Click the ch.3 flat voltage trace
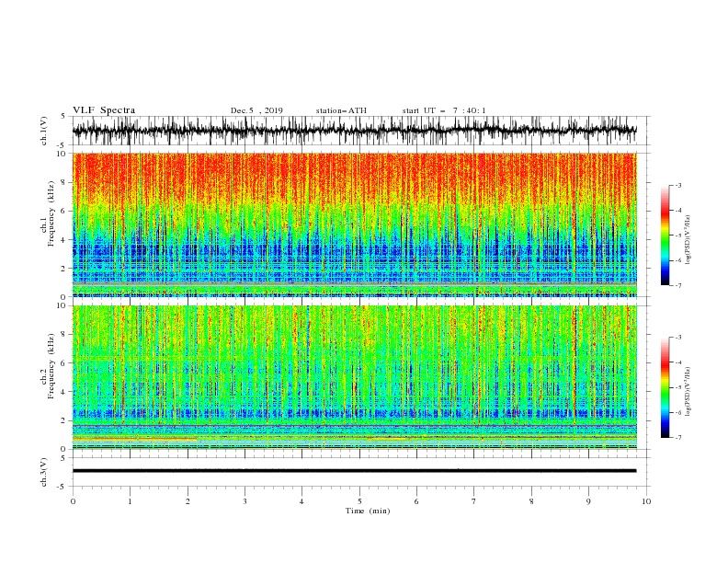Viewport: 728px width, 563px height. (x=354, y=471)
